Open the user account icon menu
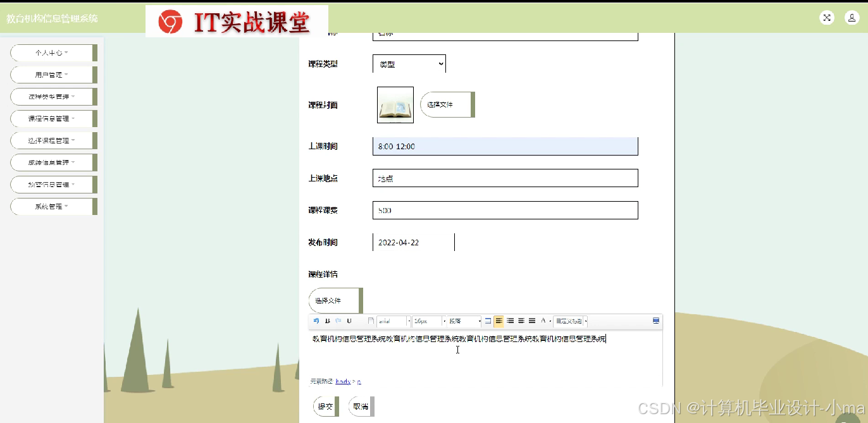The height and width of the screenshot is (423, 868). (x=852, y=18)
